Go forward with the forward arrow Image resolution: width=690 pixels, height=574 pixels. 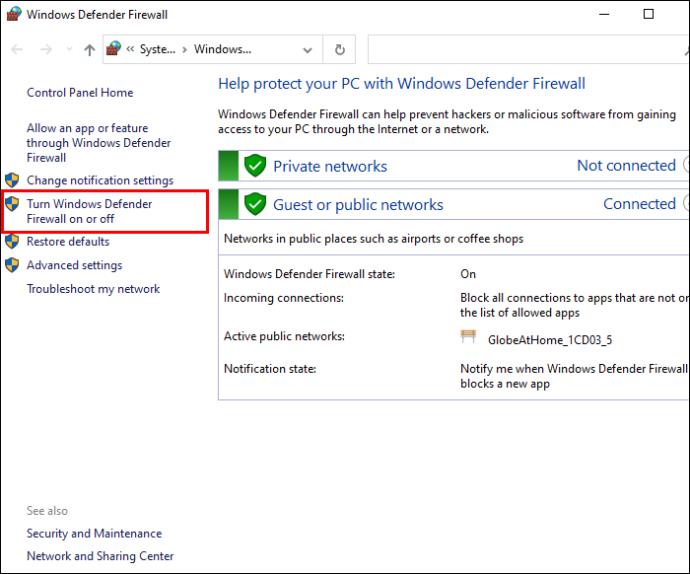click(x=46, y=49)
